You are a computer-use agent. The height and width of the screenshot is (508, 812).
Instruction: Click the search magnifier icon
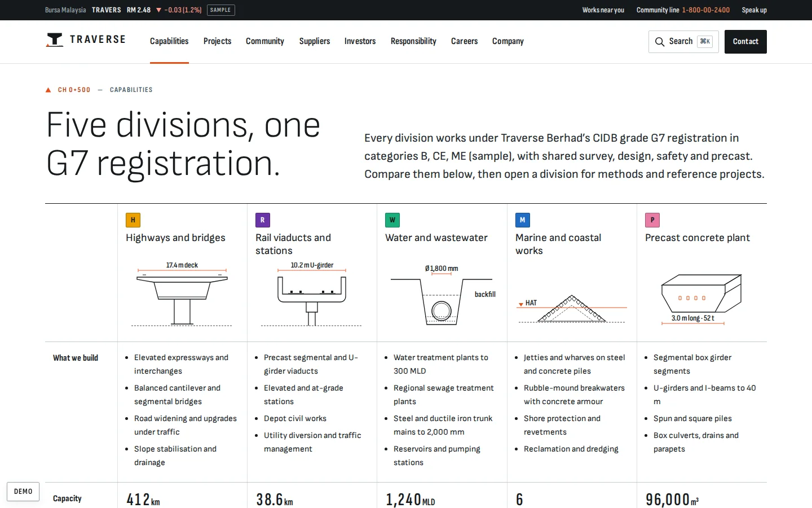pos(660,42)
